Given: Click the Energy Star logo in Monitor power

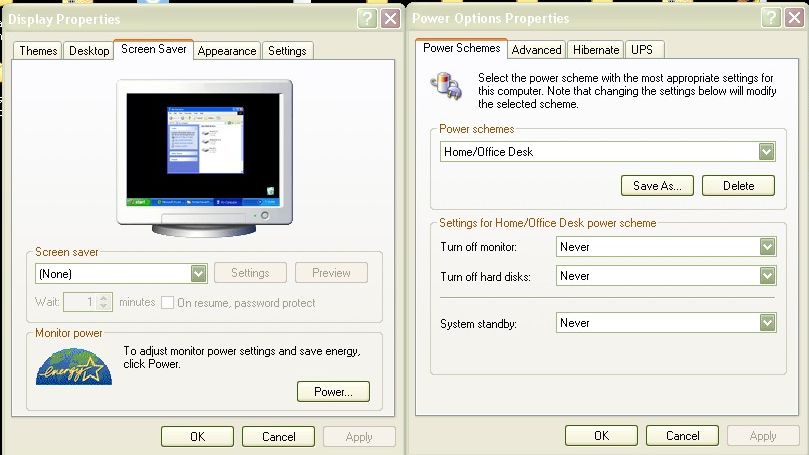Looking at the screenshot, I should click(x=74, y=366).
